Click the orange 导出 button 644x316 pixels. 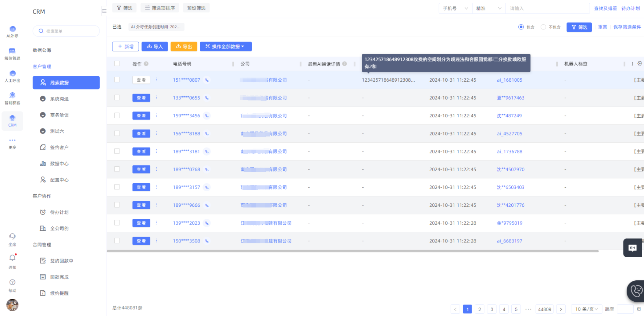(184, 47)
